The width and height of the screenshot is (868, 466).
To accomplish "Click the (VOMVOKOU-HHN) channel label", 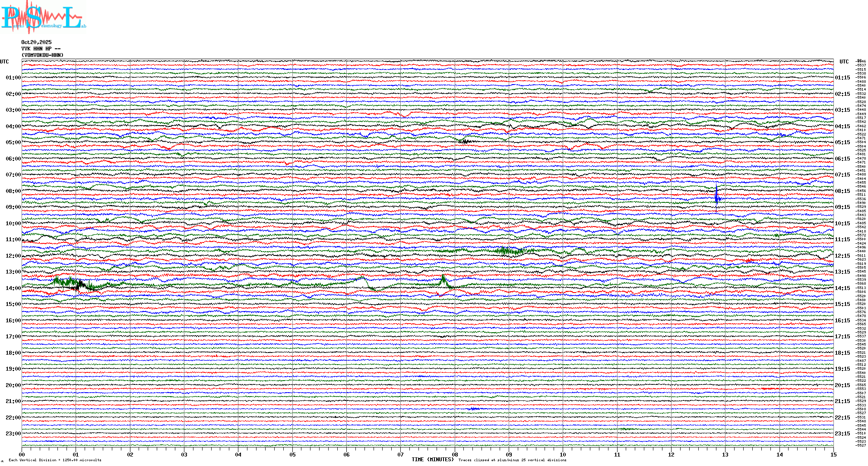I will (x=42, y=55).
